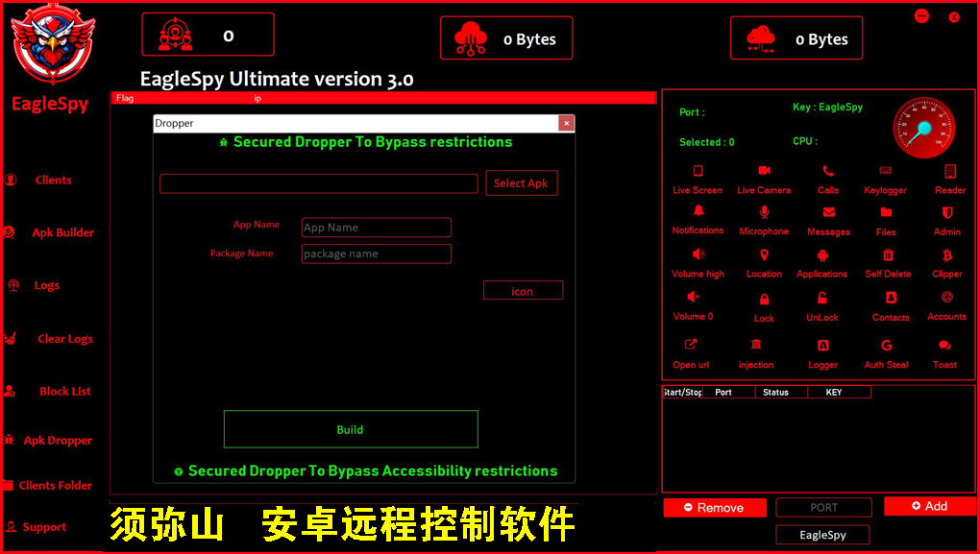This screenshot has height=554, width=980.
Task: Open the Reader icon
Action: [x=950, y=171]
